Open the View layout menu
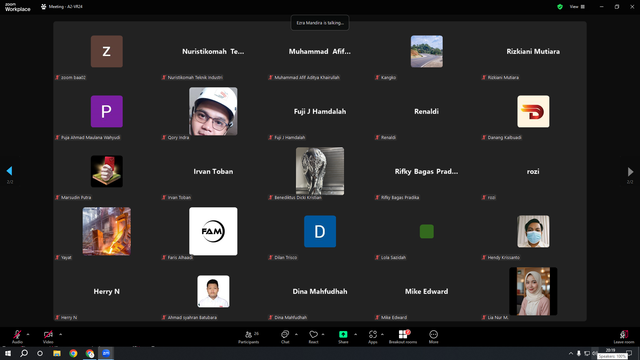Image resolution: width=640 pixels, height=360 pixels. [x=577, y=7]
